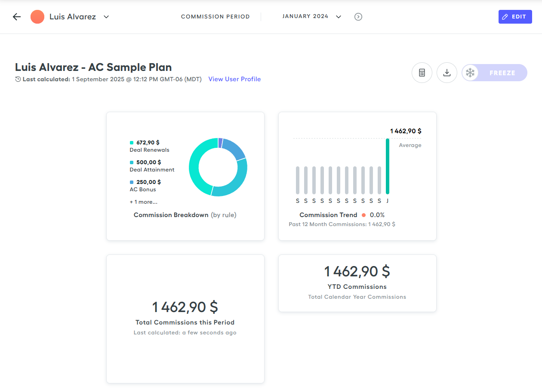Expand the '+ 1 more...' breakdown list
This screenshot has height=392, width=542.
coord(143,202)
